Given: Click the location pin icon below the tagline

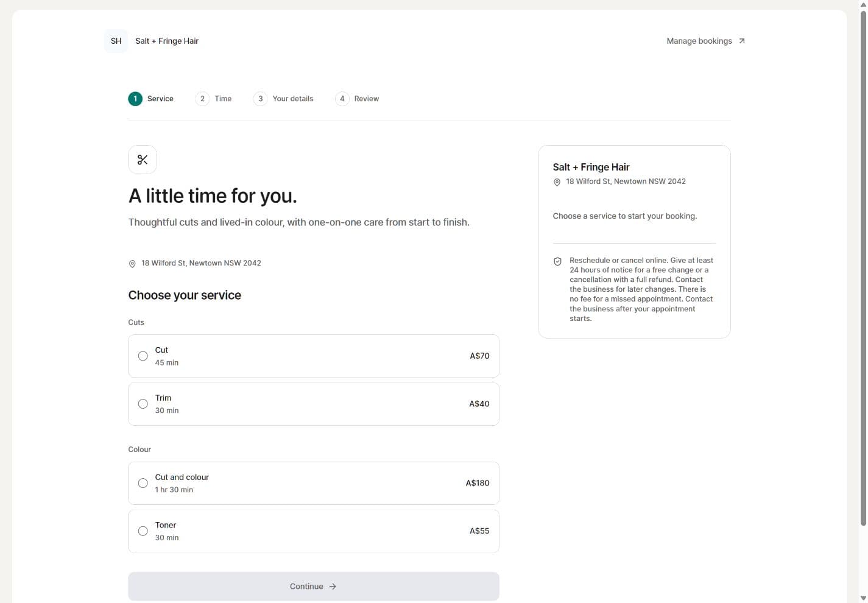Looking at the screenshot, I should point(132,264).
